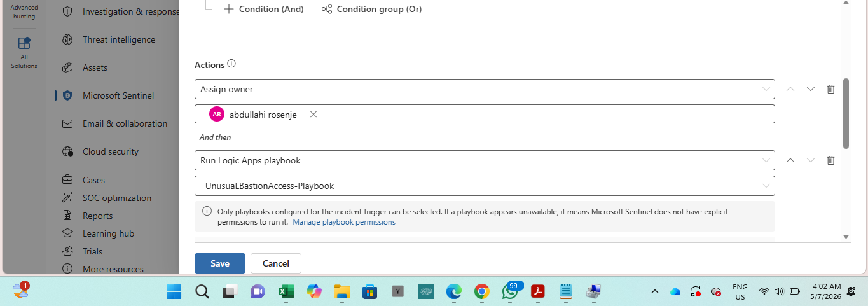Open Manage playbook permissions link
The image size is (868, 306).
point(344,222)
